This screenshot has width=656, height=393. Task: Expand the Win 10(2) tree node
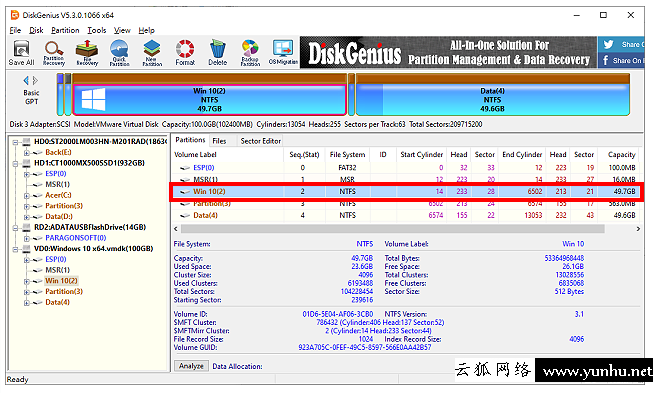(x=26, y=281)
